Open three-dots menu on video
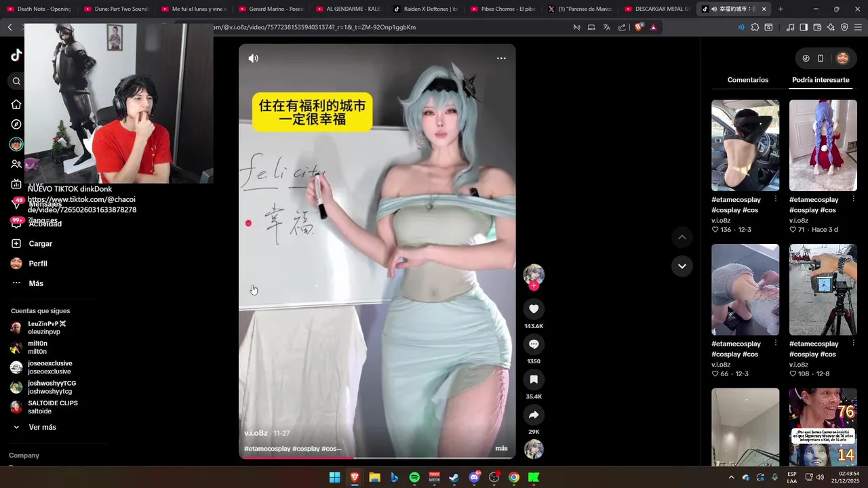The height and width of the screenshot is (488, 868). 501,58
